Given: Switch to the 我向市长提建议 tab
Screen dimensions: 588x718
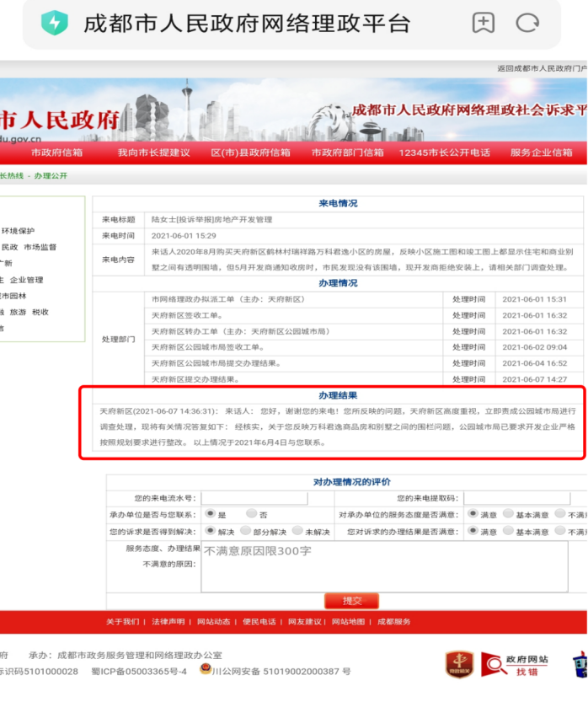Looking at the screenshot, I should tap(153, 153).
